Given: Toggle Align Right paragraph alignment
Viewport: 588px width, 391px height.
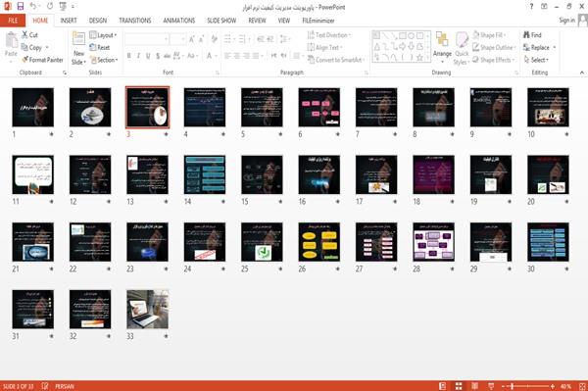Looking at the screenshot, I should [x=246, y=56].
